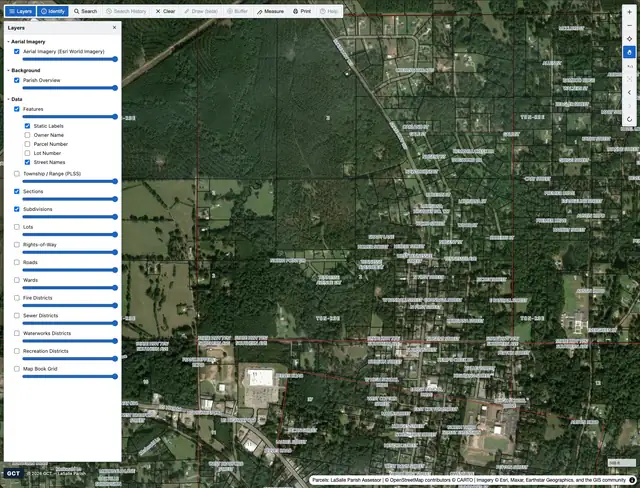Activate the Identify tool
640x488 pixels.
point(53,11)
